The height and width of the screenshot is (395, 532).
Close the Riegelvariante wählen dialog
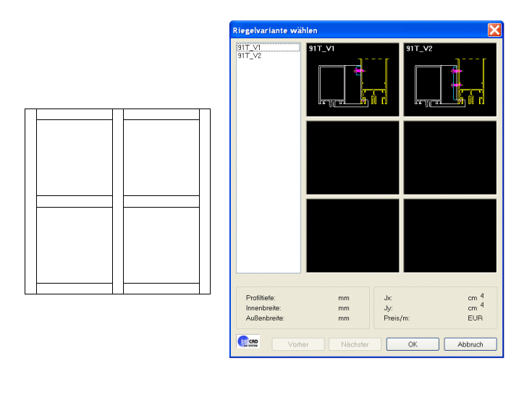point(494,30)
